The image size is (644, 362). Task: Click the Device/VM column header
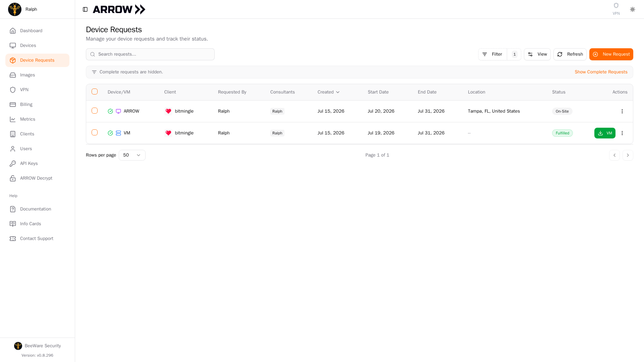coord(119,92)
